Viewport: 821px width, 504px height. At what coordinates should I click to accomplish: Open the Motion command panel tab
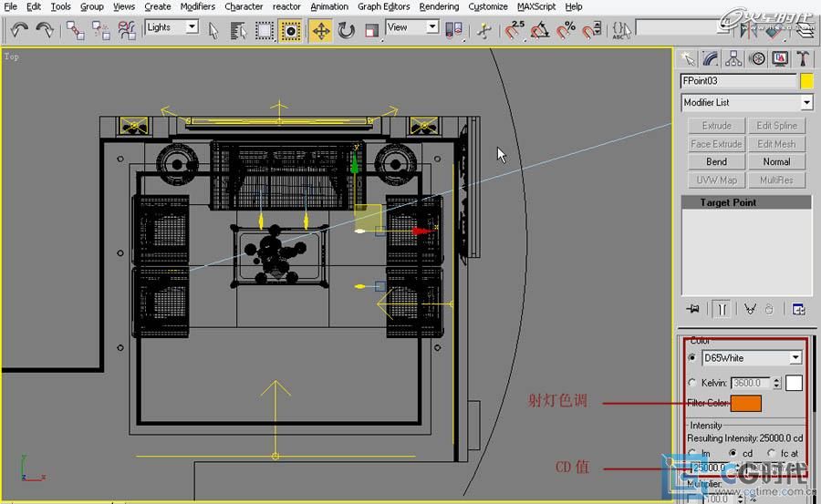757,59
